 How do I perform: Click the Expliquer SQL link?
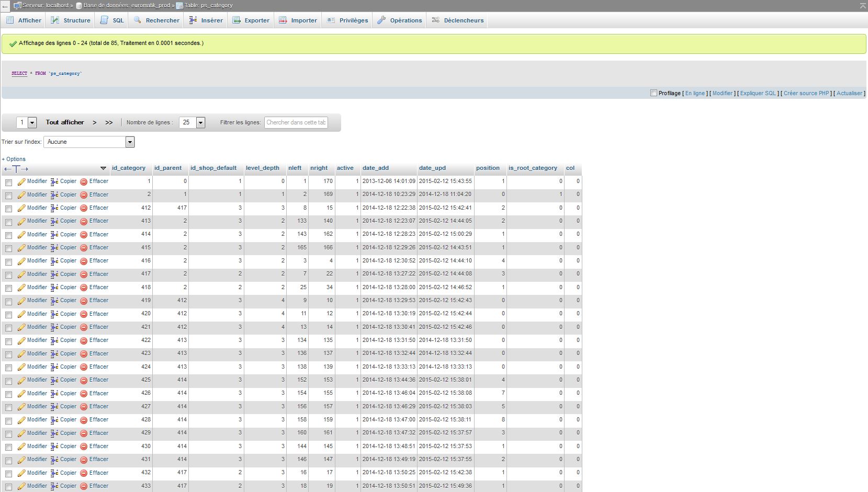click(x=758, y=93)
